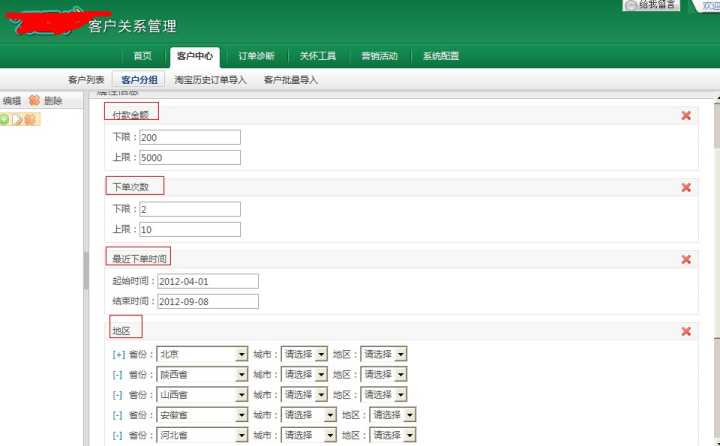Remove the 付款金额 condition with red X
720x446 pixels.
click(686, 115)
